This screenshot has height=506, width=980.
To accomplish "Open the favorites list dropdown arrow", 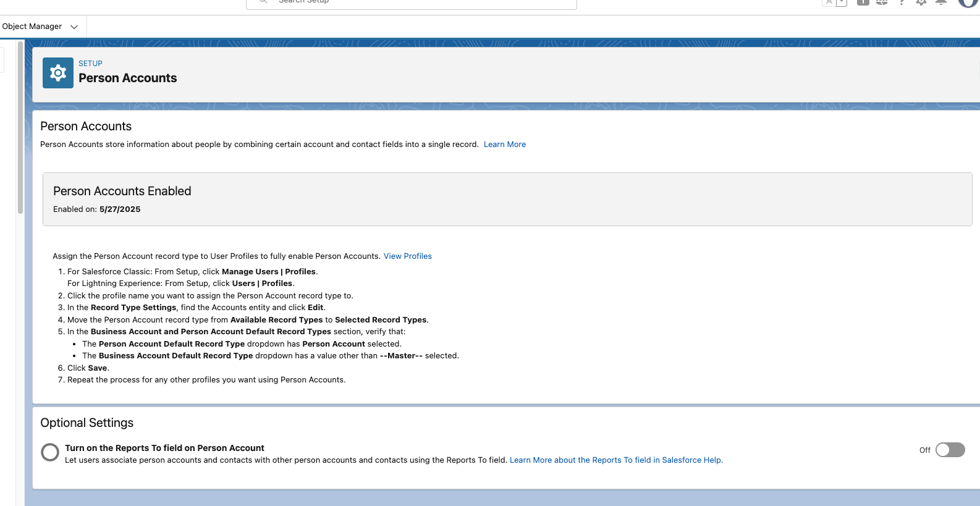I will (x=842, y=2).
